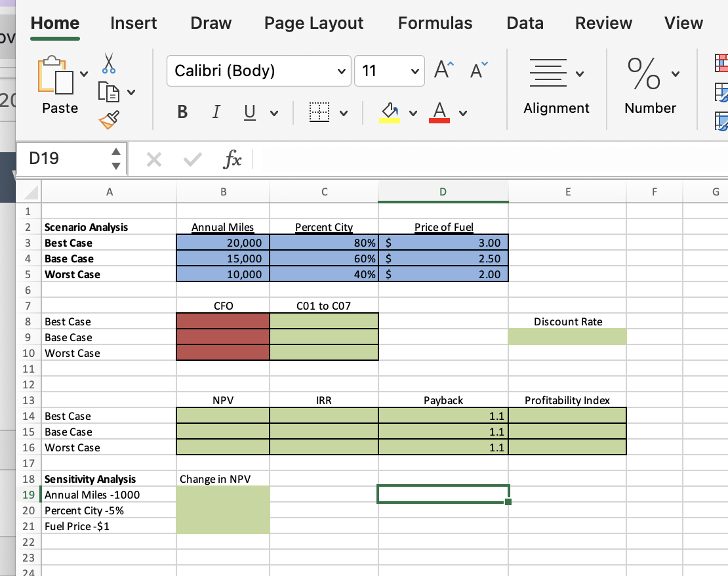This screenshot has height=576, width=728.
Task: Toggle italic formatting
Action: (216, 112)
